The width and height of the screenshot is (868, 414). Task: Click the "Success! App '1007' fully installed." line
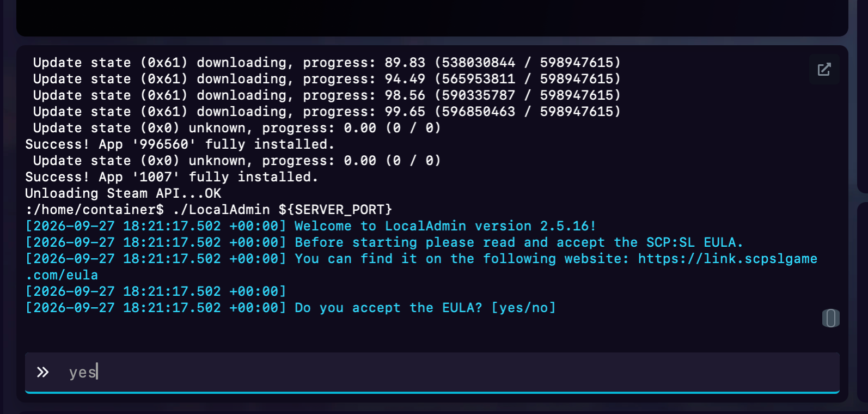[x=172, y=177]
